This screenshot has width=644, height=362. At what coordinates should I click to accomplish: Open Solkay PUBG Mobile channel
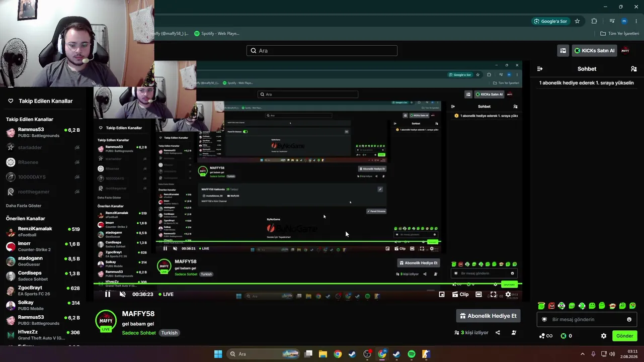pos(43,305)
